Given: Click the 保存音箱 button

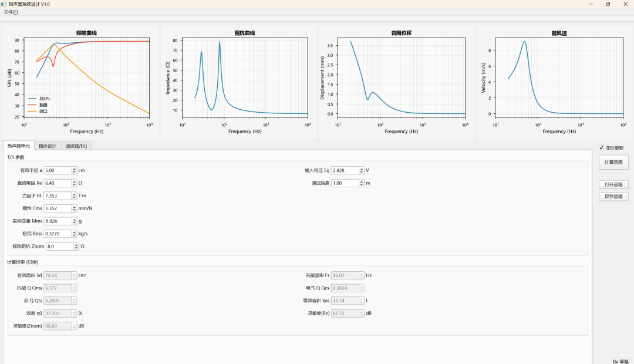Looking at the screenshot, I should [x=613, y=197].
